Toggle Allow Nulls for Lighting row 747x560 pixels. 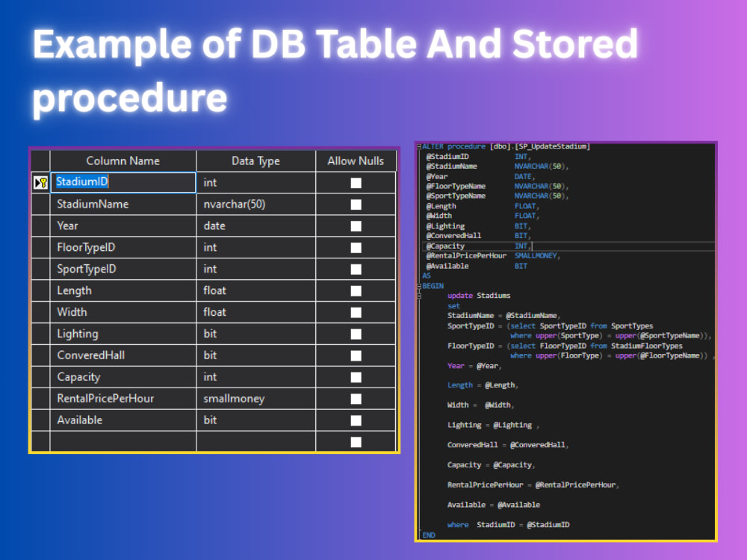356,334
